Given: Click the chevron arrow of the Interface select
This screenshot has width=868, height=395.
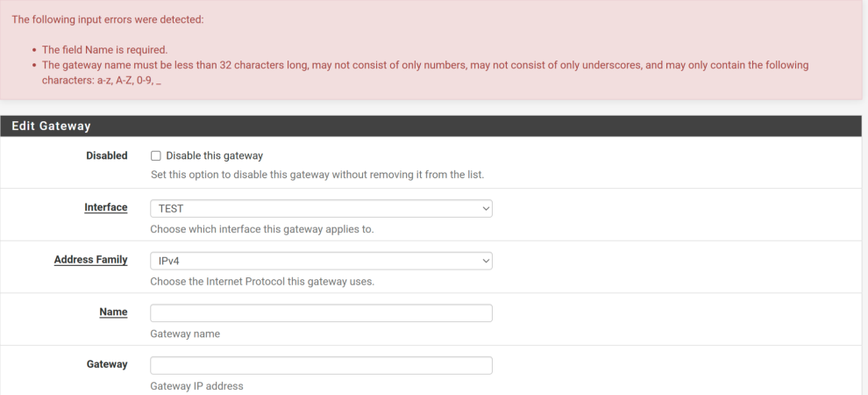Looking at the screenshot, I should pos(486,209).
